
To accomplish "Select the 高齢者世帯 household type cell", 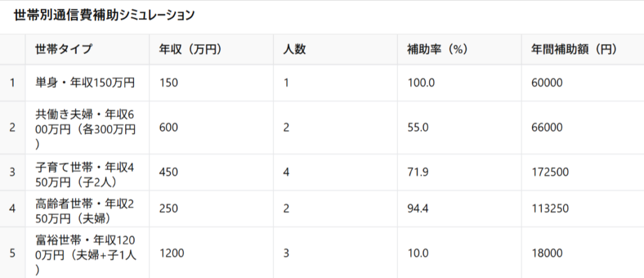I will [x=85, y=209].
